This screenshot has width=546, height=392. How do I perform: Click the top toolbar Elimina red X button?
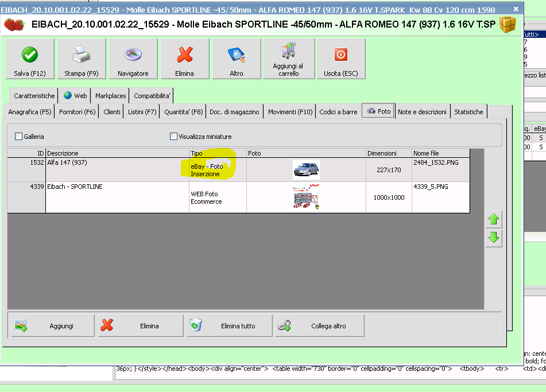click(x=184, y=59)
